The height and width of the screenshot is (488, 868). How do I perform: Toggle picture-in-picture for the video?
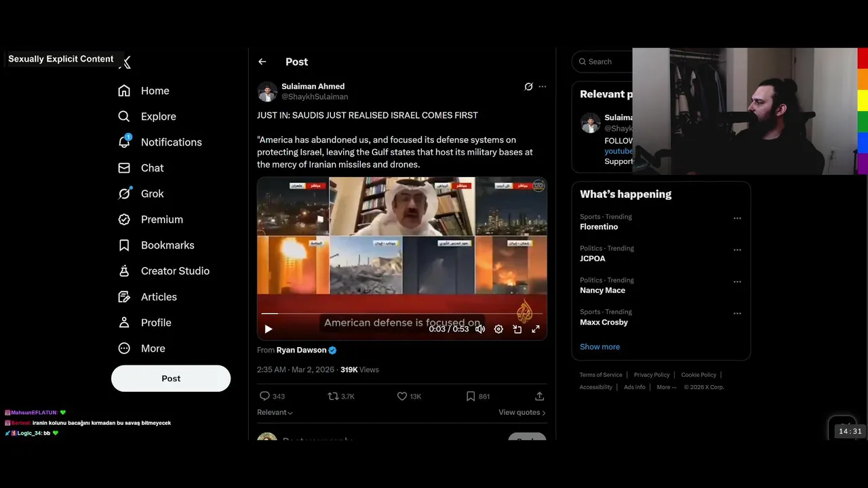tap(517, 329)
